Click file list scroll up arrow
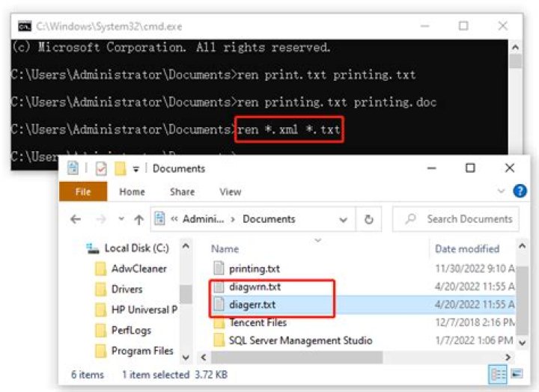Image resolution: width=539 pixels, height=392 pixels. coord(523,246)
